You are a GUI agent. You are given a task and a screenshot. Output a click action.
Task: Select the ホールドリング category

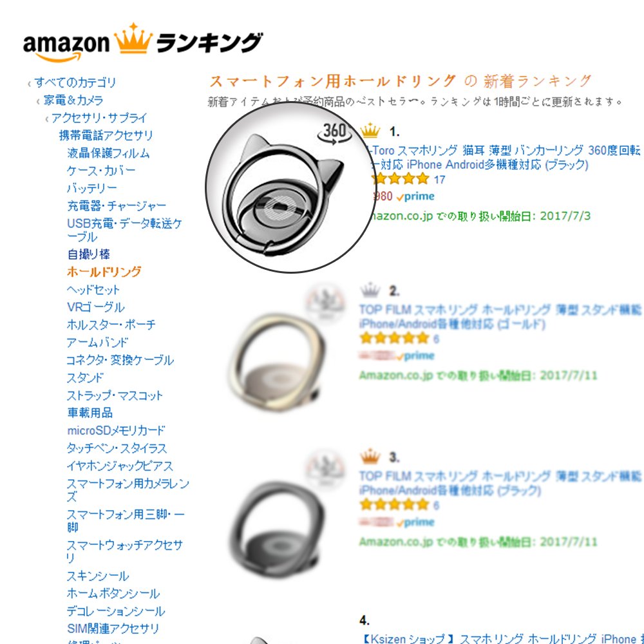[x=104, y=272]
